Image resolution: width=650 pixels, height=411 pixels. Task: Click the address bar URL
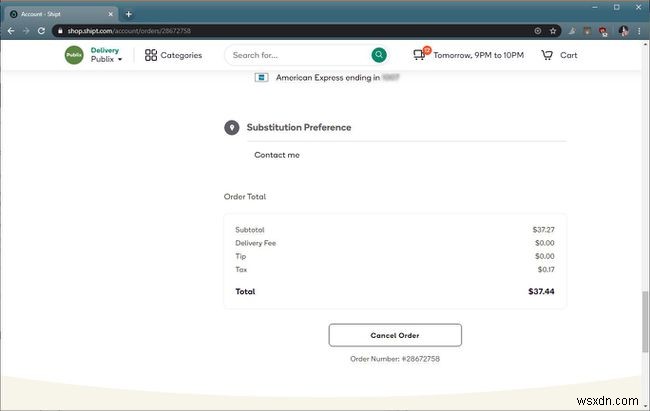[129, 31]
